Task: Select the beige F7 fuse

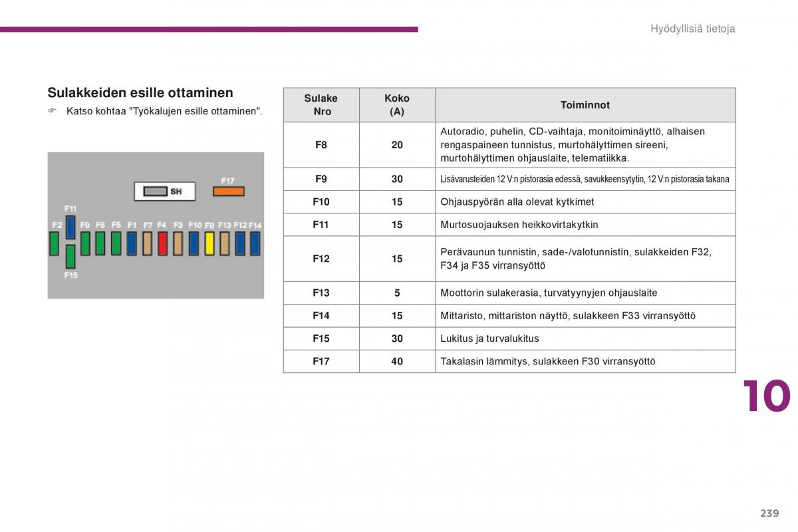Action: (147, 243)
